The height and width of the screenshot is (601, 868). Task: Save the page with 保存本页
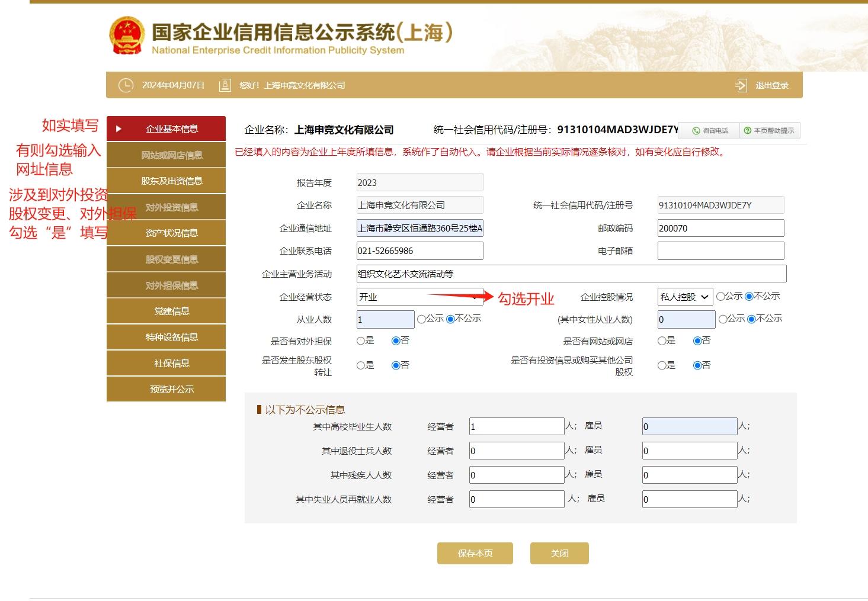coord(475,553)
